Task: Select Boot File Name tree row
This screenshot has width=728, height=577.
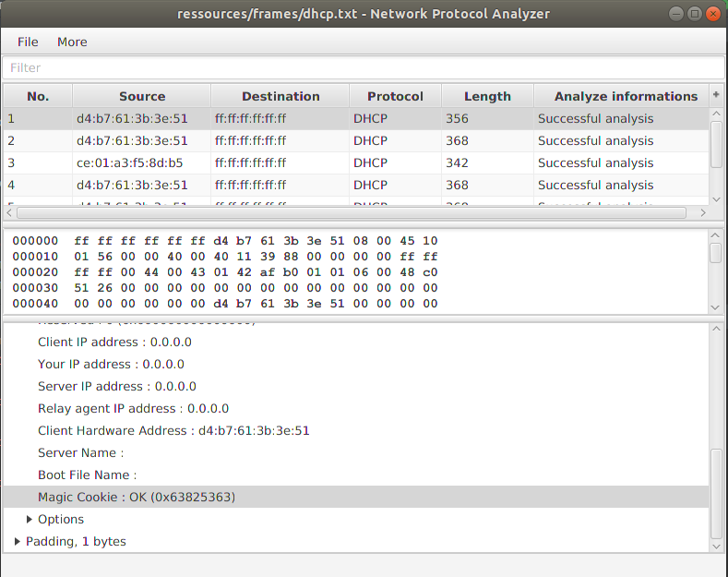Action: click(356, 475)
